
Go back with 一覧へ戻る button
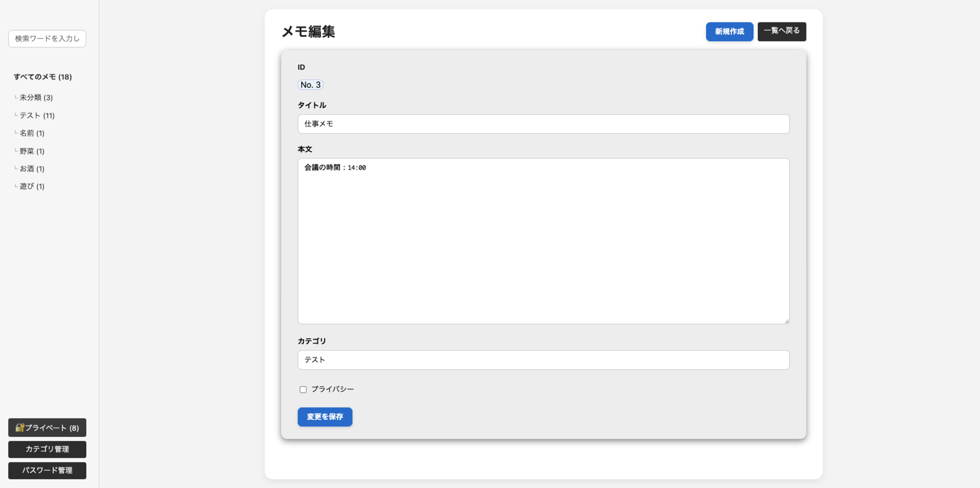click(781, 31)
